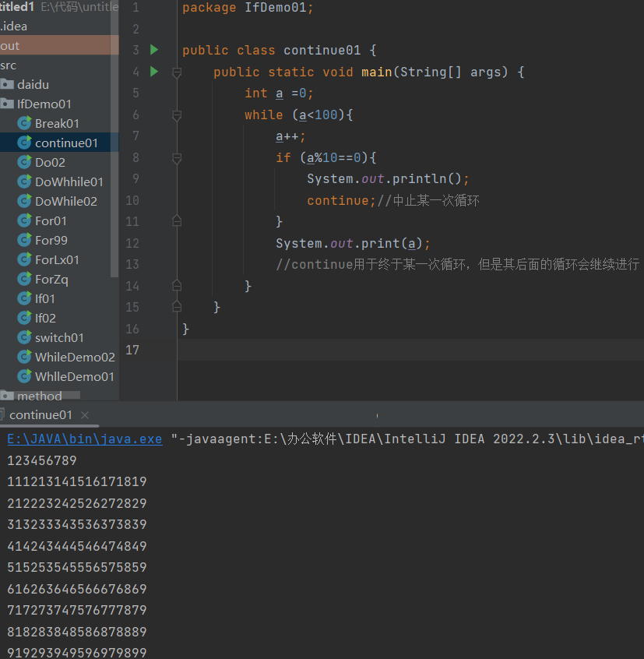
Task: Select the daidu package
Action: (x=33, y=84)
